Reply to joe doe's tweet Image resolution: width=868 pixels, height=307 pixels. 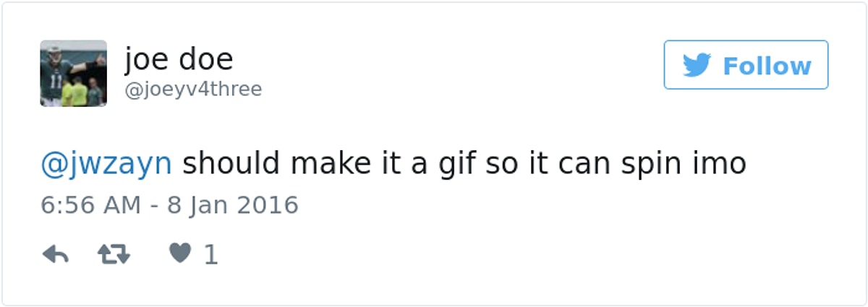pyautogui.click(x=56, y=254)
